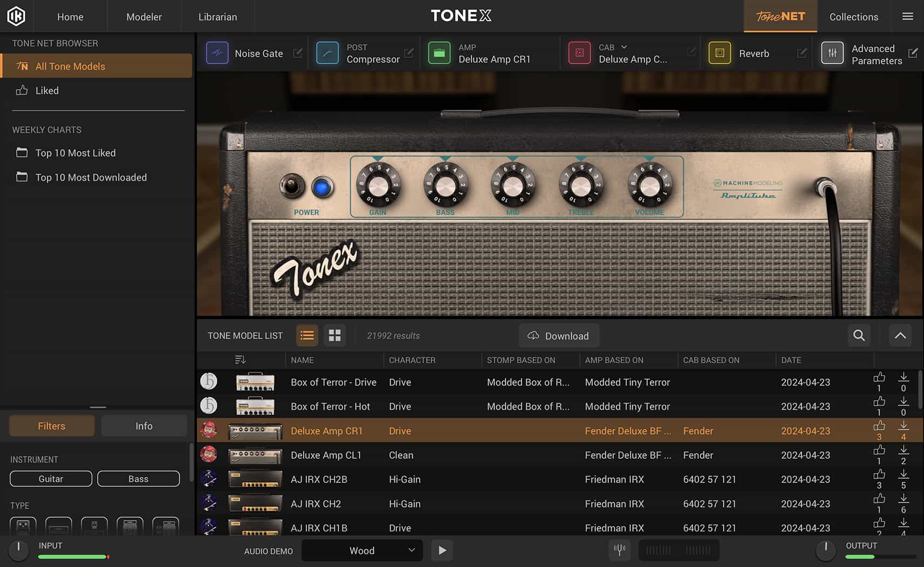This screenshot has height=567, width=924.
Task: Like the Deluxe Amp CL1 tone model
Action: (879, 450)
